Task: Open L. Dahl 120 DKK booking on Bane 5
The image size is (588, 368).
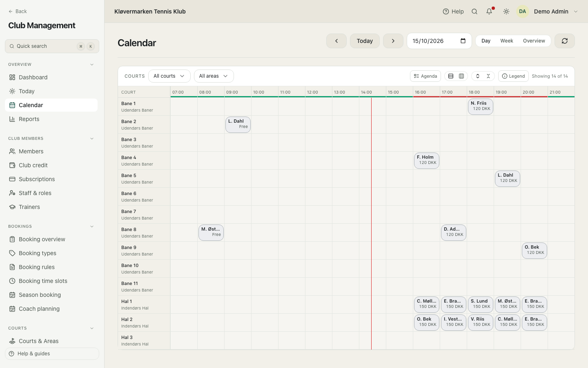Action: coord(508,179)
